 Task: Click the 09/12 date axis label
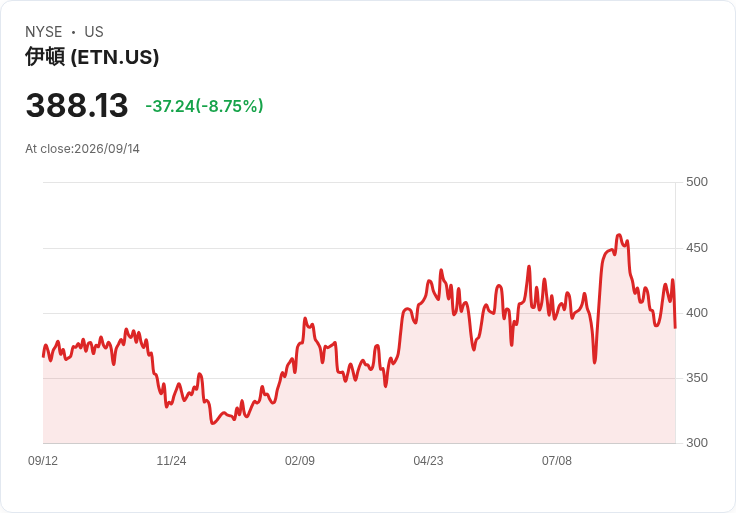[43, 461]
